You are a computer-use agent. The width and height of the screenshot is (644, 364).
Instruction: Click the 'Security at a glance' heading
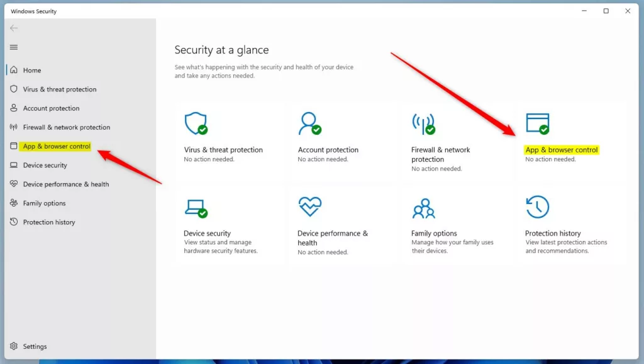coord(222,50)
